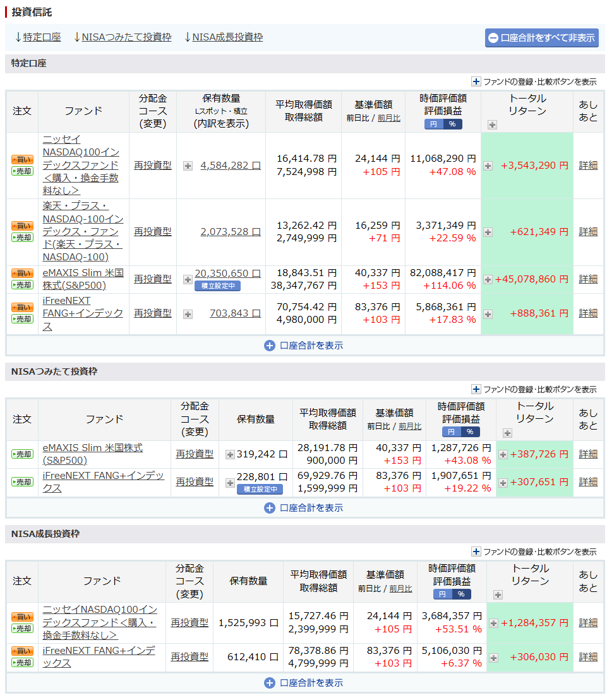This screenshot has width=607, height=700.
Task: Switch to 円 display in NISAつみたて投資枠 header
Action: click(451, 432)
